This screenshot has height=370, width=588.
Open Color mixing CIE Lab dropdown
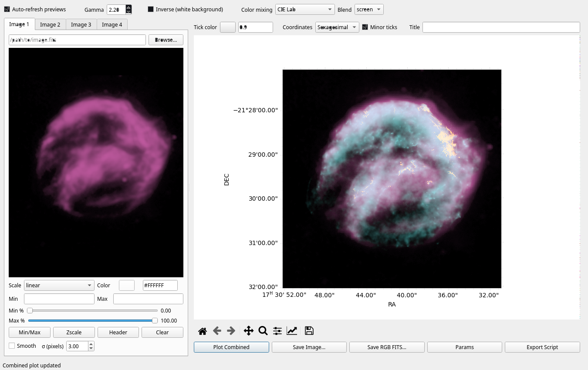tap(305, 9)
